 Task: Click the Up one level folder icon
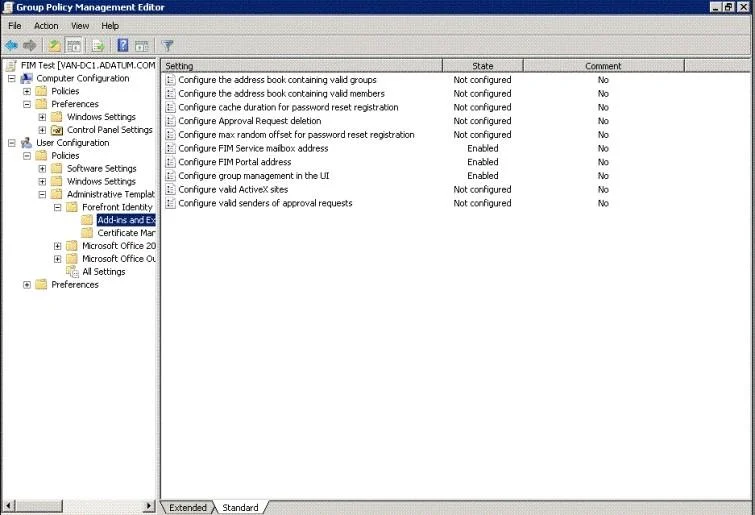tap(54, 46)
